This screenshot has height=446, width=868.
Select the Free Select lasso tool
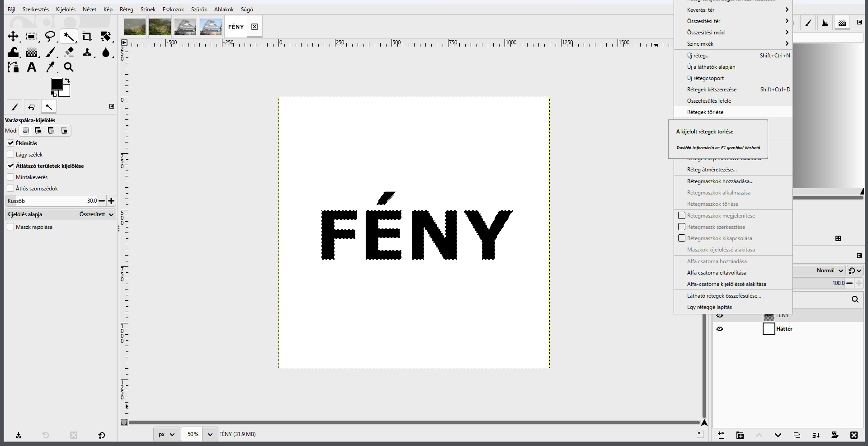click(50, 36)
